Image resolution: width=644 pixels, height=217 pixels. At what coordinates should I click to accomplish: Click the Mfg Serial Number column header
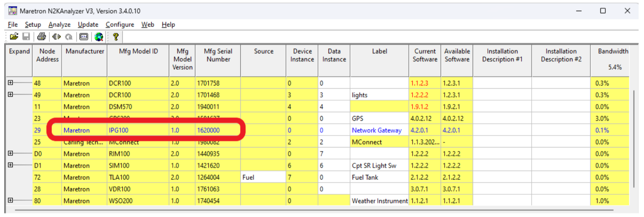(x=218, y=61)
